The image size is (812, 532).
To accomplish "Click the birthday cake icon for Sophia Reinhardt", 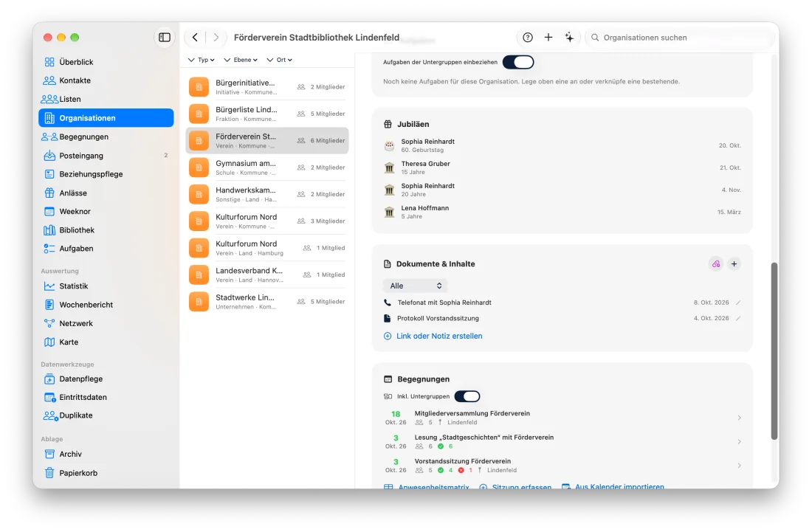I will pyautogui.click(x=390, y=146).
